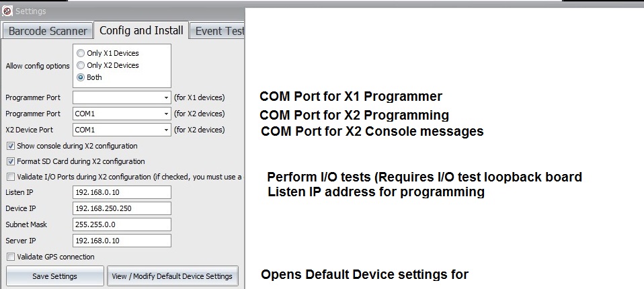644x289 pixels.
Task: Toggle Show console during X2 configuration
Action: 11,146
